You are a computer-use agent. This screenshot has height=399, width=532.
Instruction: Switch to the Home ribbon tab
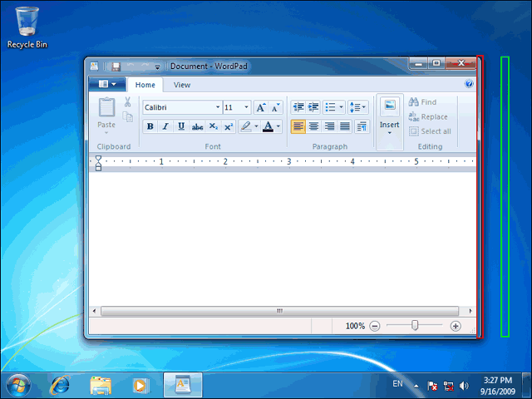click(x=145, y=85)
